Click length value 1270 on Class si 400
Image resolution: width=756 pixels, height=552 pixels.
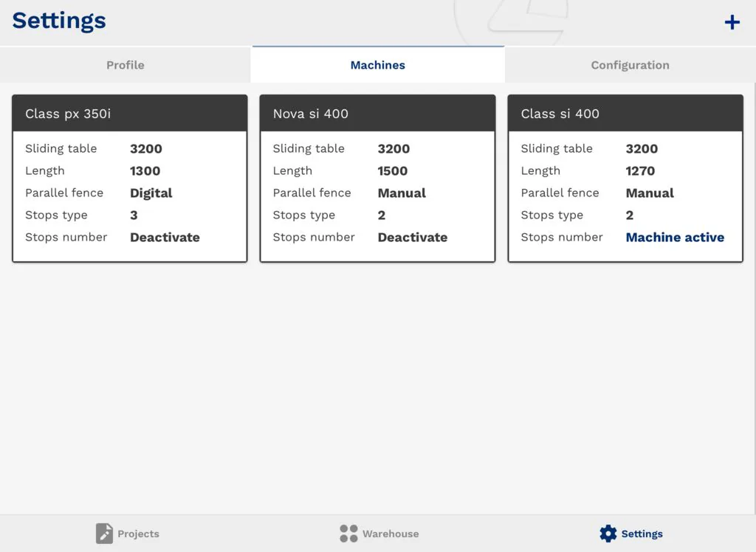pos(640,170)
